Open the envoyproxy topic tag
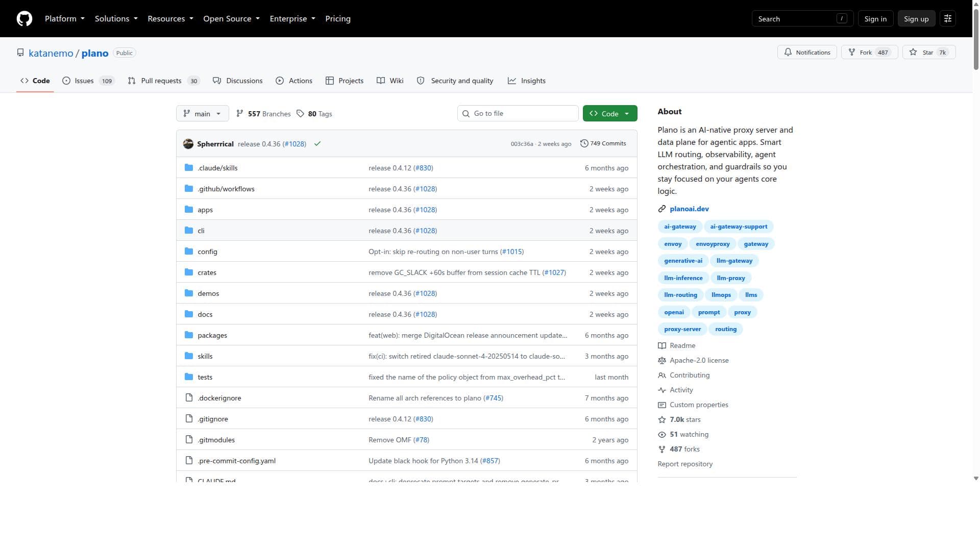980x551 pixels. pyautogui.click(x=713, y=244)
